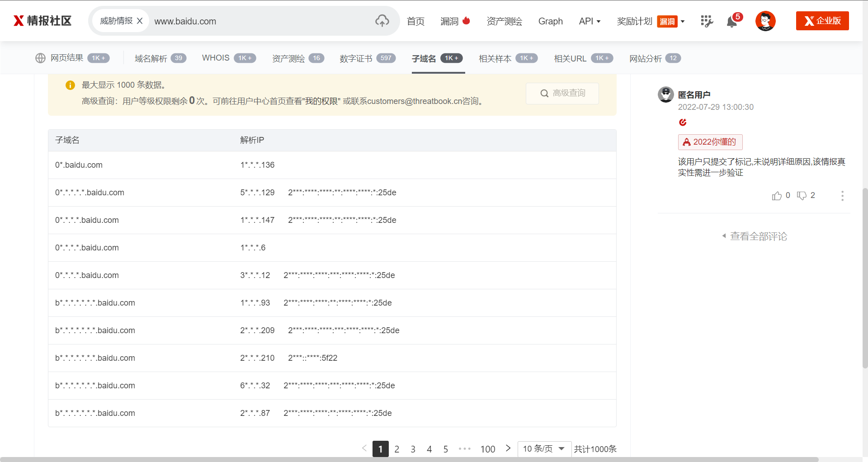This screenshot has width=868, height=462.
Task: Go to next page arrow in pagination
Action: tap(508, 448)
